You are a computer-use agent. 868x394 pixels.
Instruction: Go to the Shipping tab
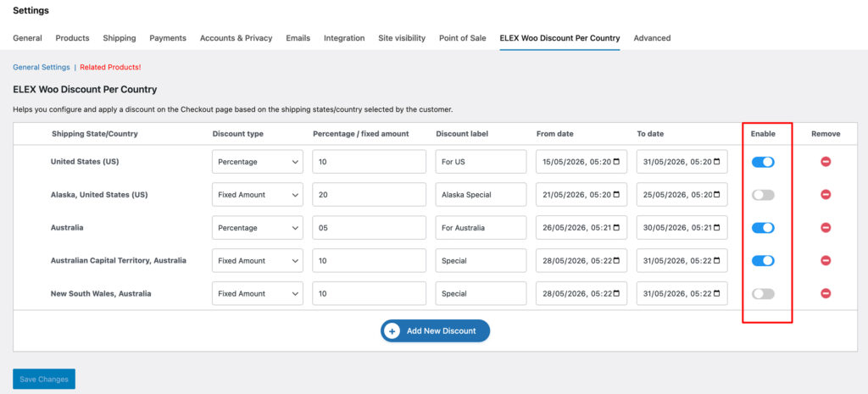[x=119, y=38]
